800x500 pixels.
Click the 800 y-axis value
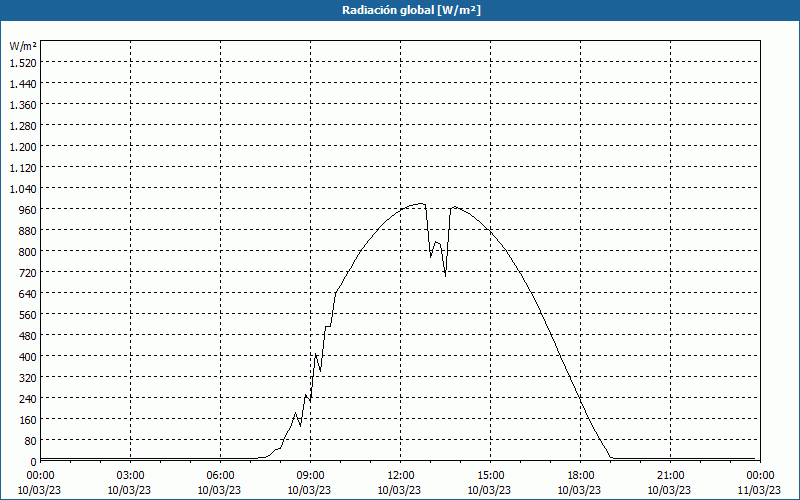tap(27, 251)
